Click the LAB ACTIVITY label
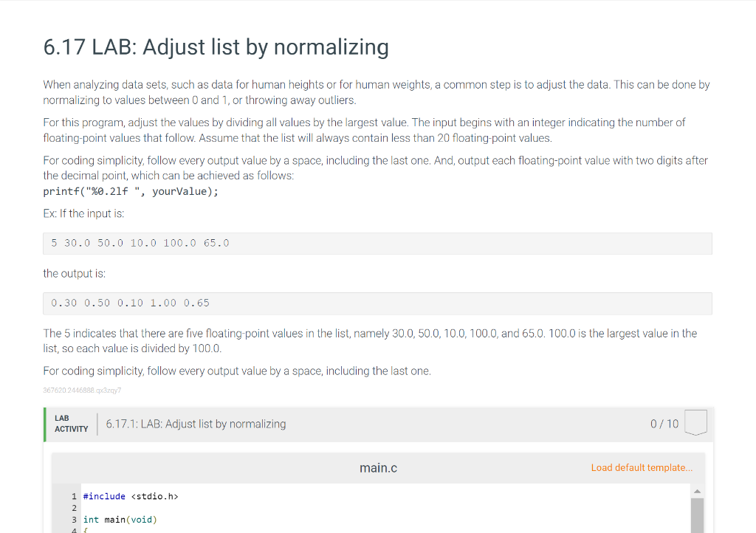 coord(70,424)
